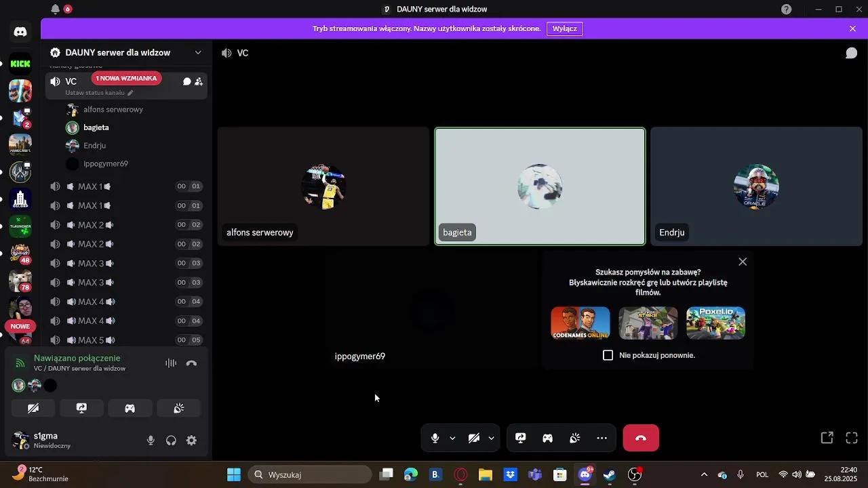868x488 pixels.
Task: End call with red disconnect button
Action: (x=641, y=438)
